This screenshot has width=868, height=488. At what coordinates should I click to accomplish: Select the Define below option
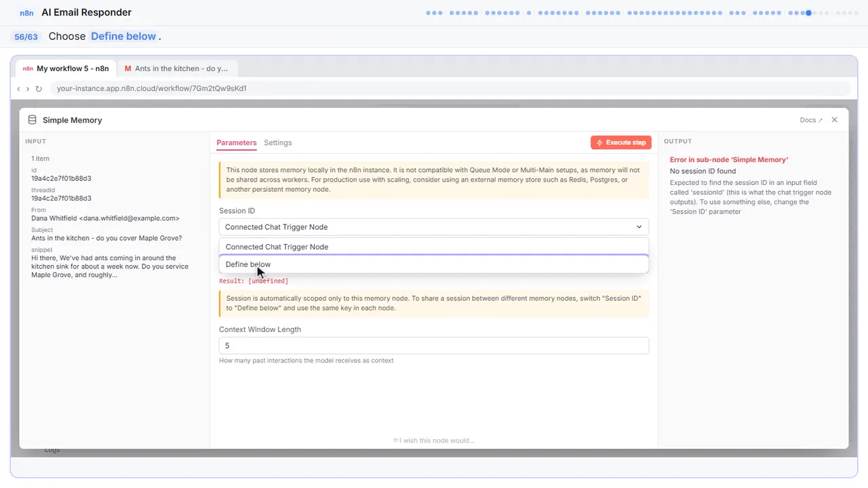pos(434,264)
